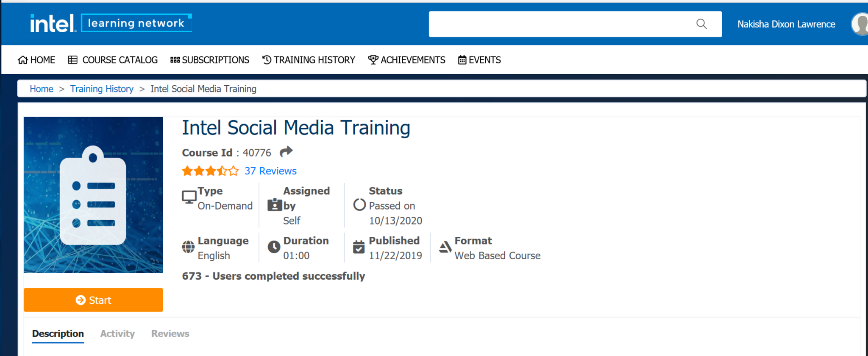Click inside the search input field

[559, 24]
